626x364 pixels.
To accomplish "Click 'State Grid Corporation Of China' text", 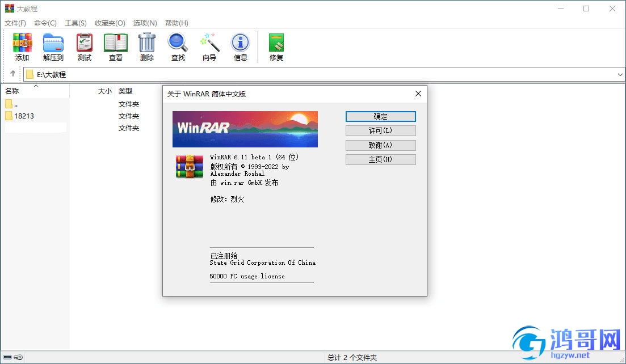I will pos(263,263).
